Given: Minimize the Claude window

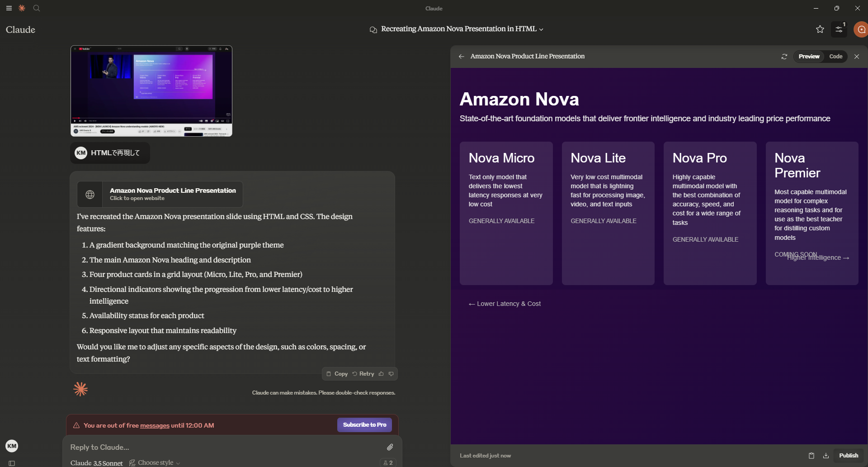Looking at the screenshot, I should (816, 8).
